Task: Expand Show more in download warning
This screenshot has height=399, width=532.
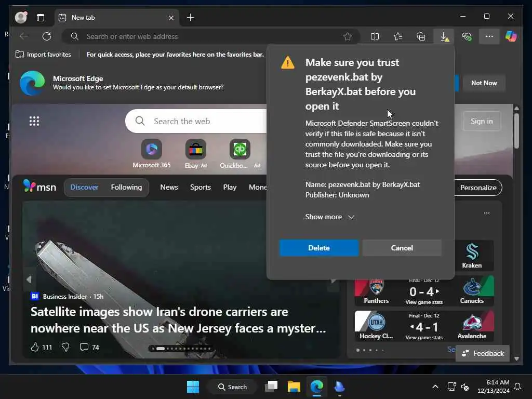Action: click(329, 217)
